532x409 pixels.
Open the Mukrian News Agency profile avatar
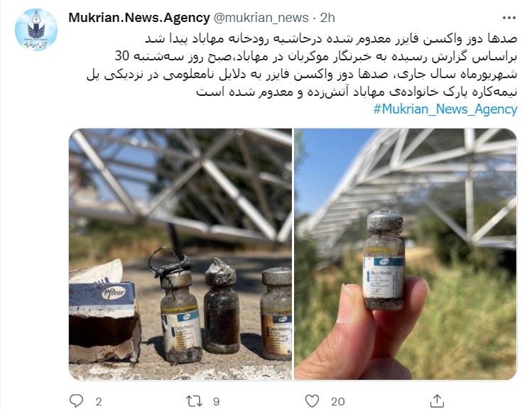click(x=36, y=30)
